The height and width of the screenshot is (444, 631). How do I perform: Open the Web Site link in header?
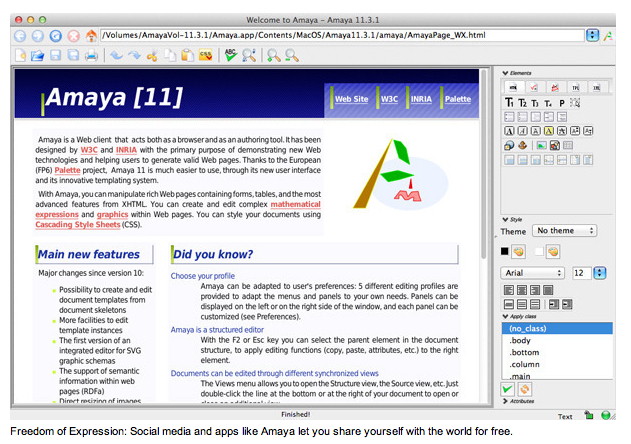(x=351, y=99)
